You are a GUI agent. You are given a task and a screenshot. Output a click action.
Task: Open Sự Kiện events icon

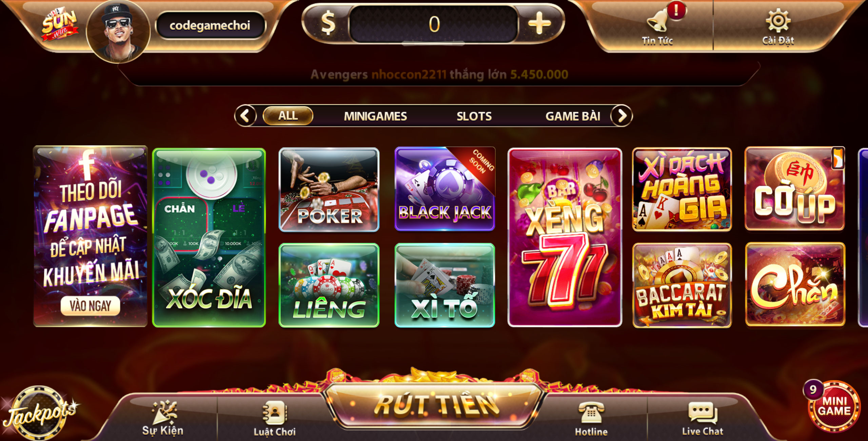tap(163, 418)
